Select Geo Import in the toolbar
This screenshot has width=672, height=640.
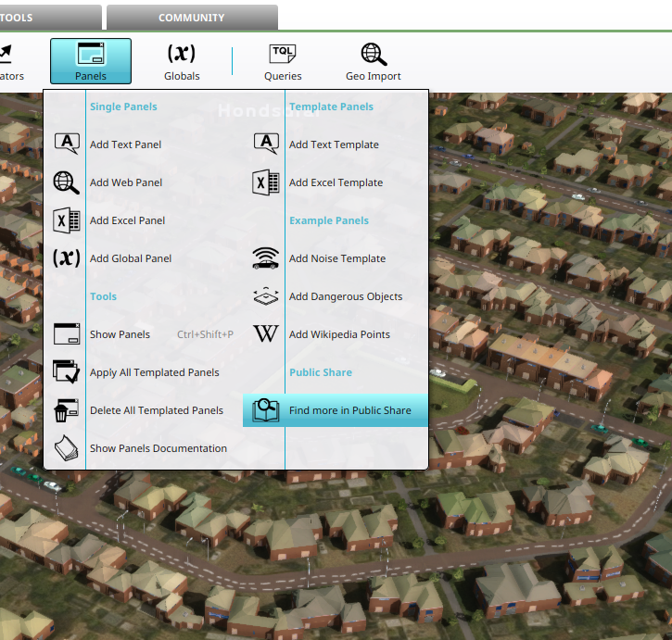(x=374, y=61)
